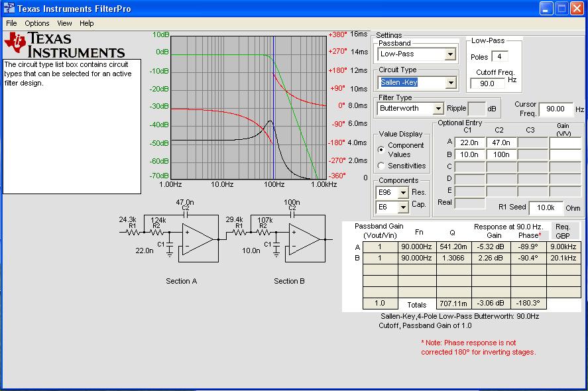Open the File menu
This screenshot has height=391, width=588.
11,23
